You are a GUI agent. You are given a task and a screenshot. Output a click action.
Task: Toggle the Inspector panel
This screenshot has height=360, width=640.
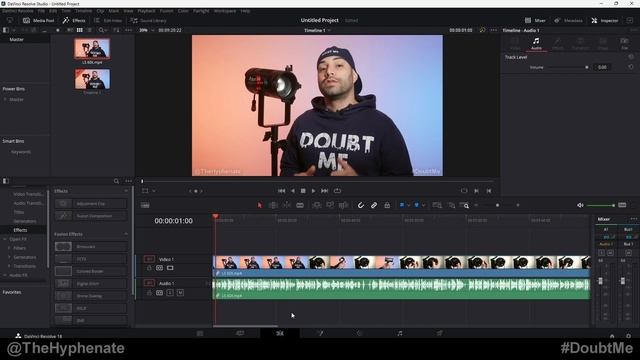[x=604, y=20]
